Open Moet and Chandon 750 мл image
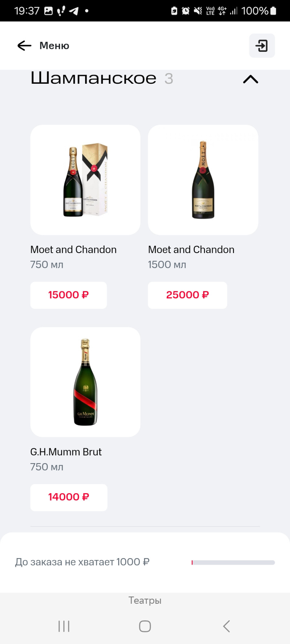 pos(85,180)
